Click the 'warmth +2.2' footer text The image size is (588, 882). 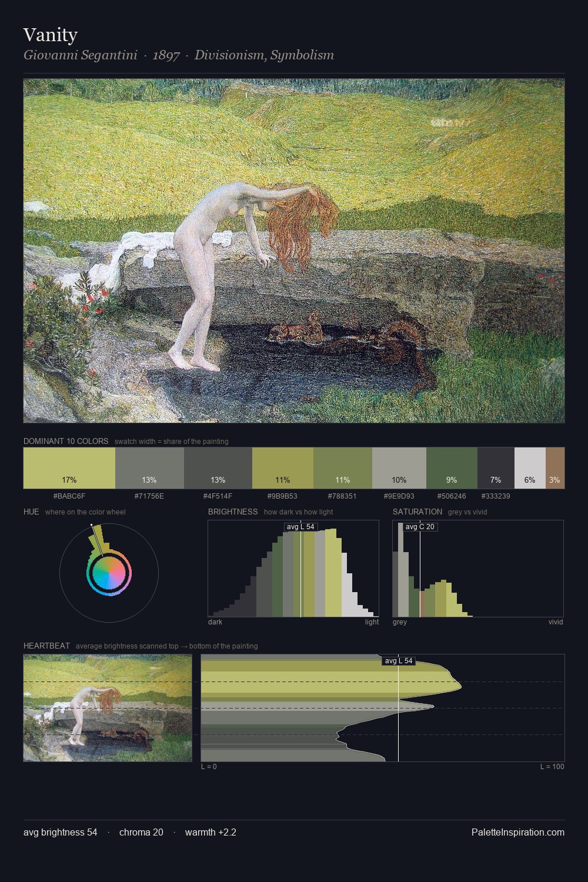coord(211,832)
